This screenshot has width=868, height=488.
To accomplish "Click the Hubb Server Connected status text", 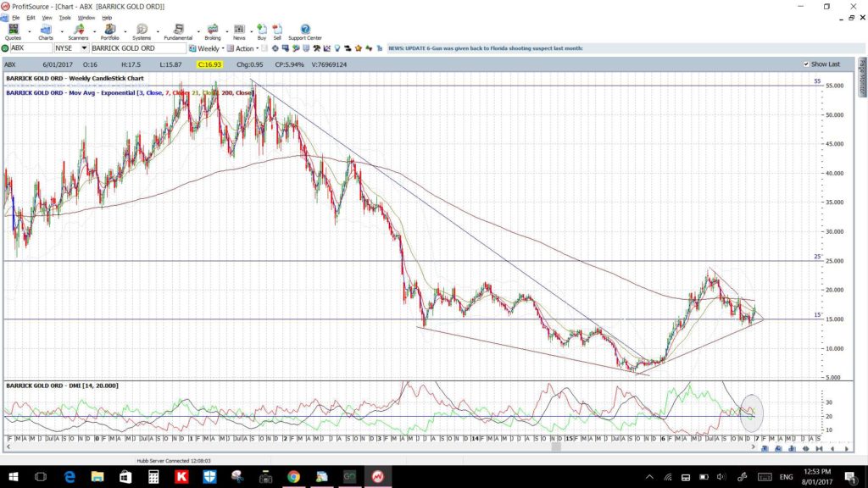I will pyautogui.click(x=173, y=460).
